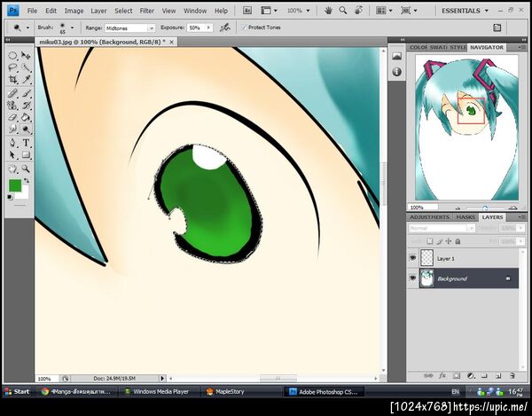This screenshot has width=532, height=416.
Task: Switch to the MASKS tab
Action: pyautogui.click(x=465, y=217)
